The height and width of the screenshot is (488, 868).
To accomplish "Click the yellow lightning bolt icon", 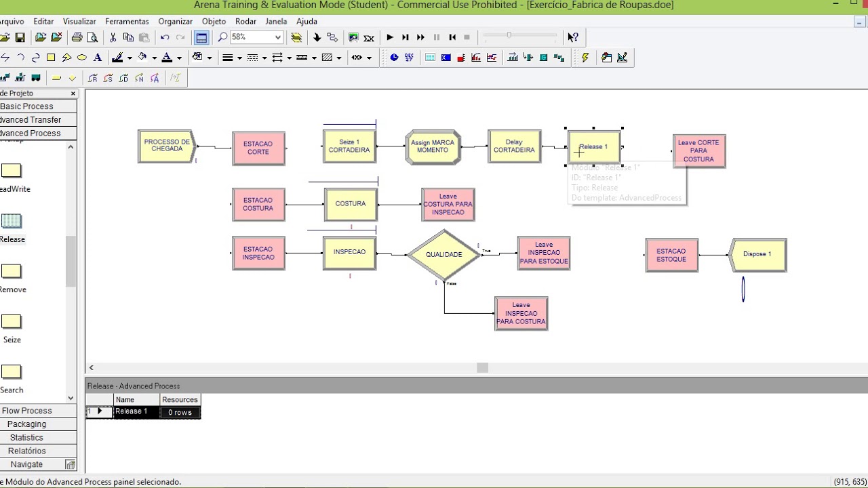I will click(585, 58).
